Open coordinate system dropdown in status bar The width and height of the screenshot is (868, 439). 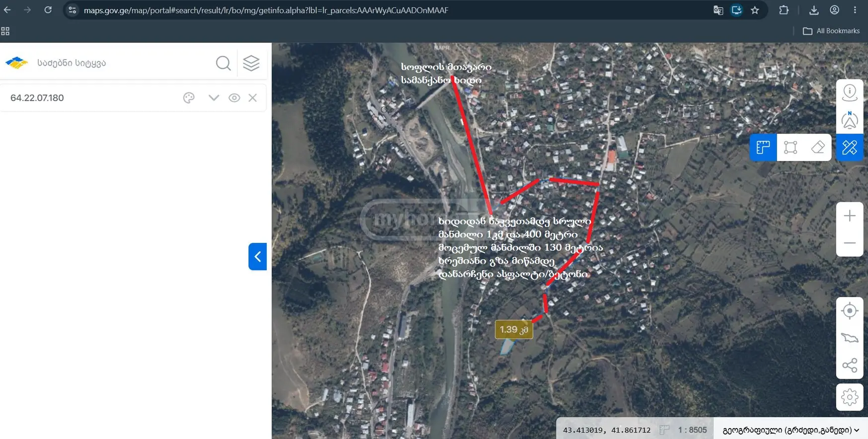click(x=791, y=430)
